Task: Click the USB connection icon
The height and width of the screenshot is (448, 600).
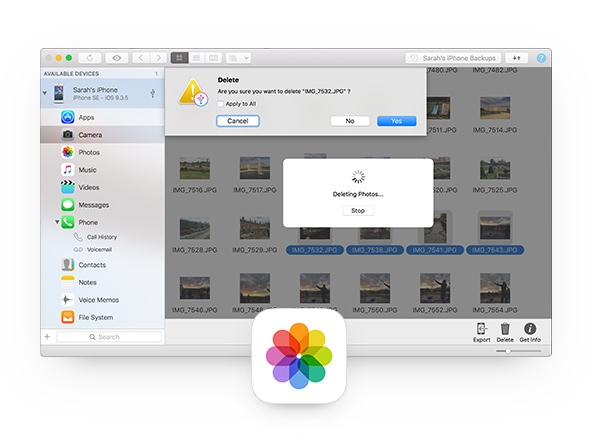Action: pos(153,93)
